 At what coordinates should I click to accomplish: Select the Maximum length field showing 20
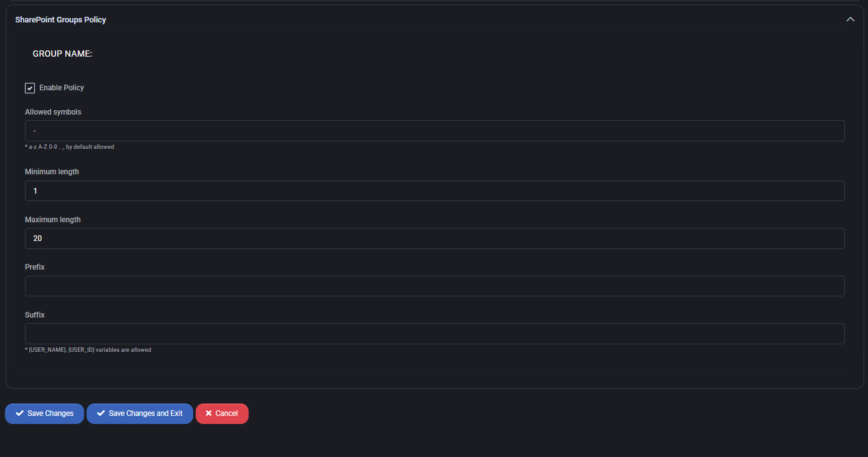(435, 238)
